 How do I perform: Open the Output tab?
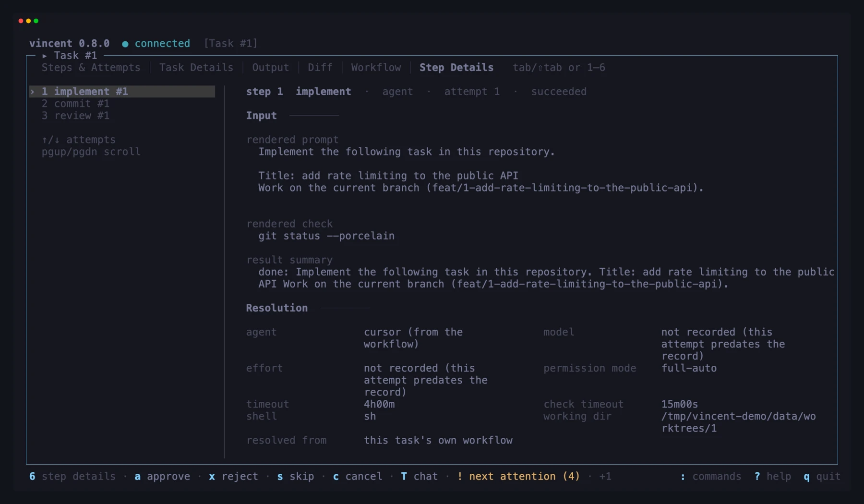click(x=271, y=68)
